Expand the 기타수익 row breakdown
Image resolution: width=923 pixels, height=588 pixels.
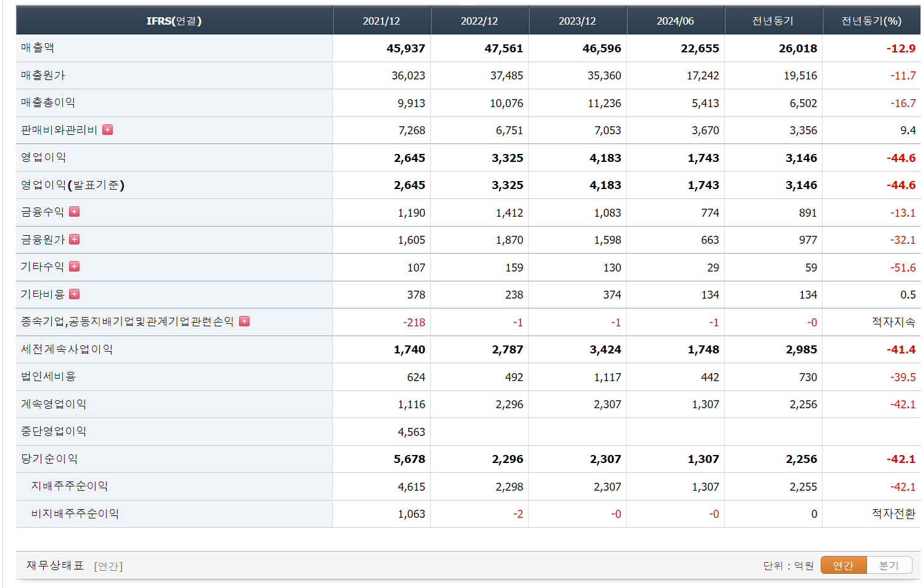click(74, 267)
